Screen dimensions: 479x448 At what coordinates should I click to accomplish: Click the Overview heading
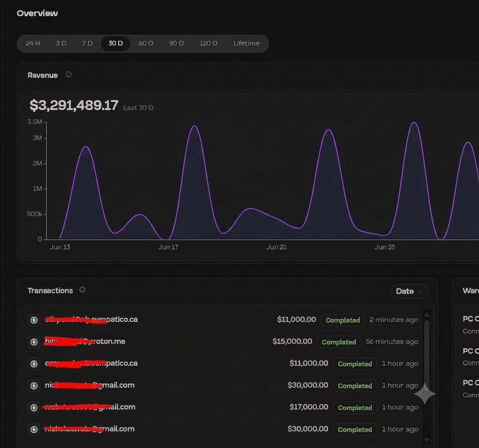pos(37,14)
